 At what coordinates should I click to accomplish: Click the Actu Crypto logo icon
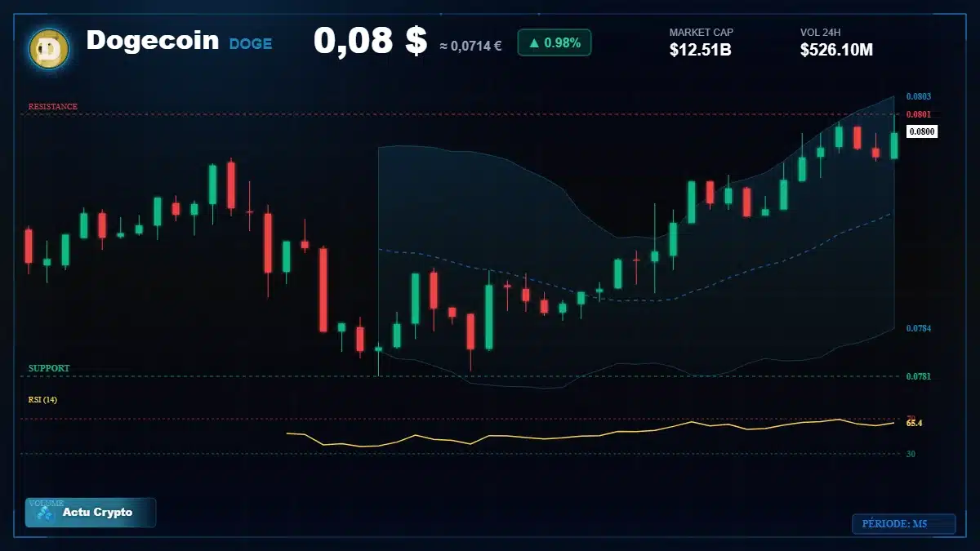point(46,513)
